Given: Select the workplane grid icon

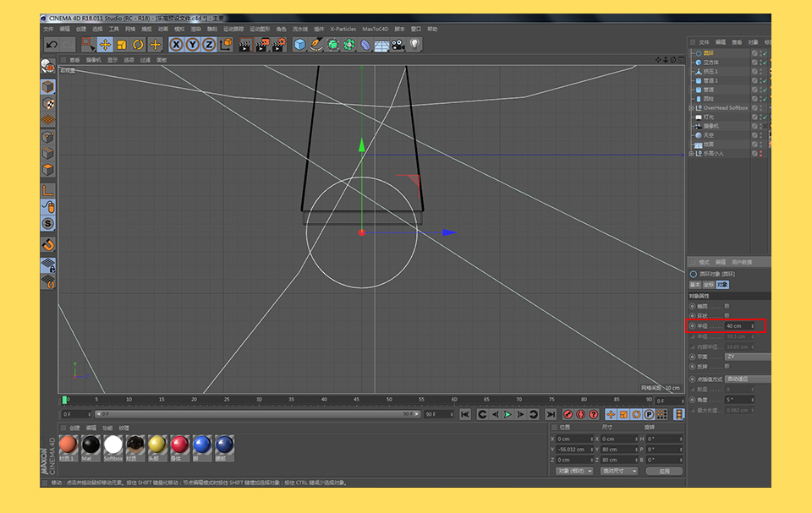Looking at the screenshot, I should tap(48, 119).
